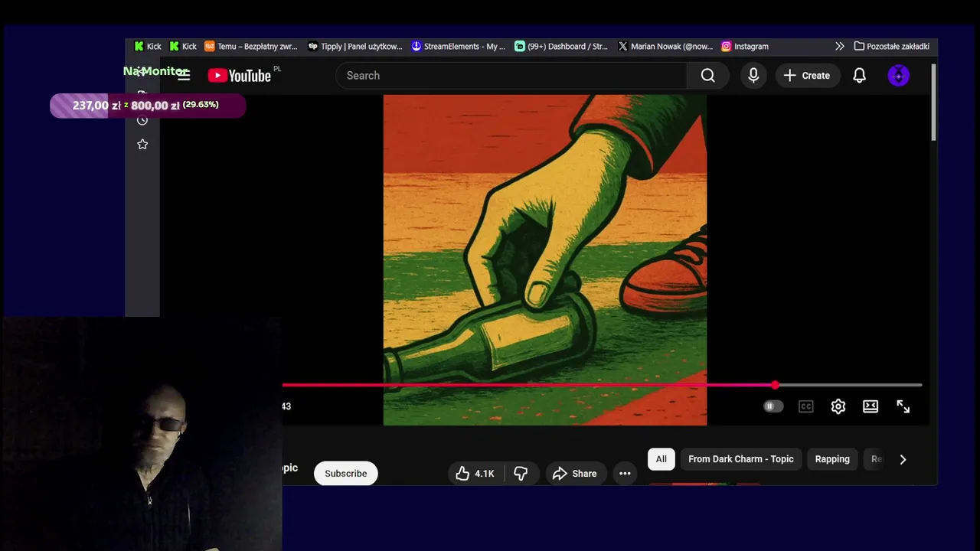Open the history clock sidebar icon
The image size is (980, 551).
coord(142,120)
